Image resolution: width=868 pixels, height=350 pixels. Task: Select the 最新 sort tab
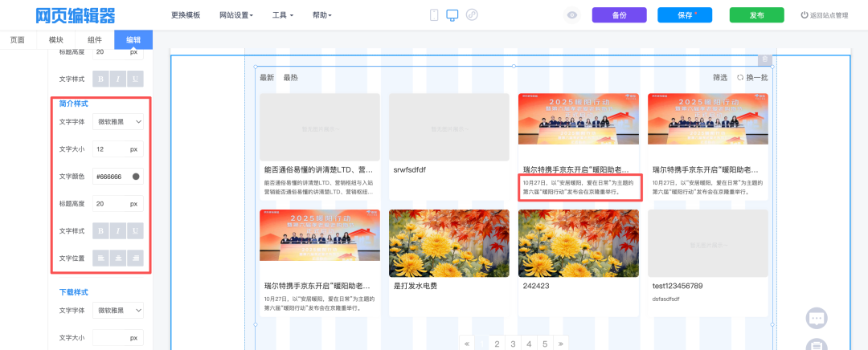click(267, 78)
